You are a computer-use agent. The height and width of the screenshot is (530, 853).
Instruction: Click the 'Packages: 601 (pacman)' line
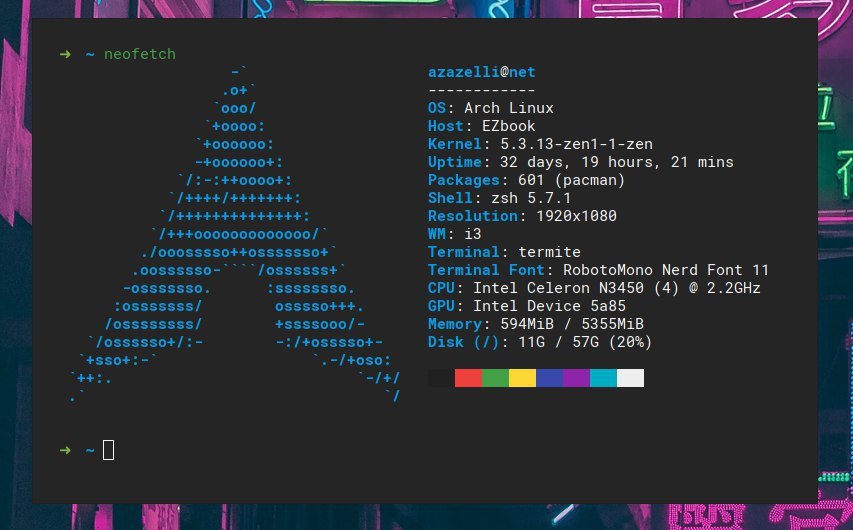(527, 180)
